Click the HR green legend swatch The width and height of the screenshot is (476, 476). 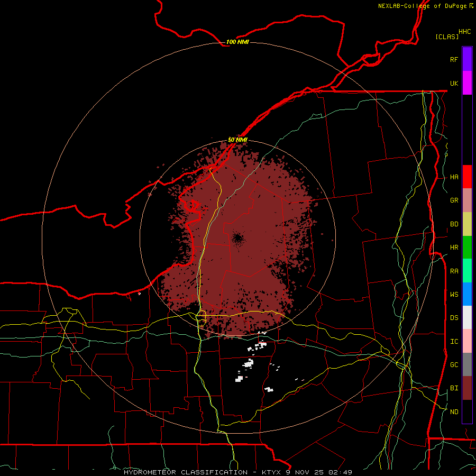point(467,247)
